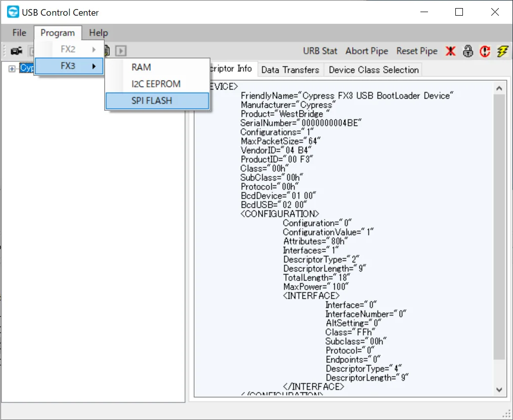
Task: Click the SerialNumber="0000000004BE" line
Action: point(301,123)
